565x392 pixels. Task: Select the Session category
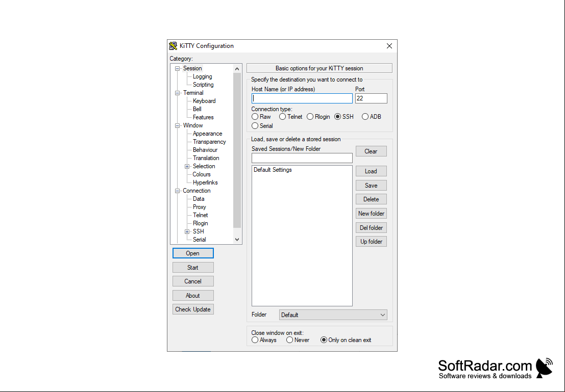[x=192, y=68]
